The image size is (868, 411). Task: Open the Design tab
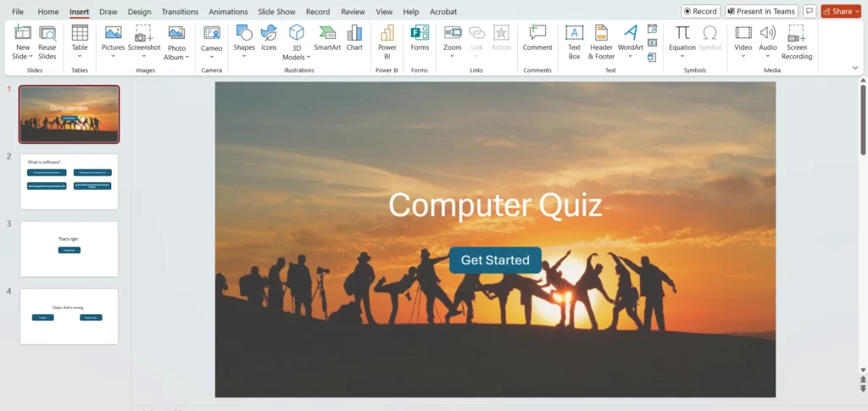tap(139, 12)
